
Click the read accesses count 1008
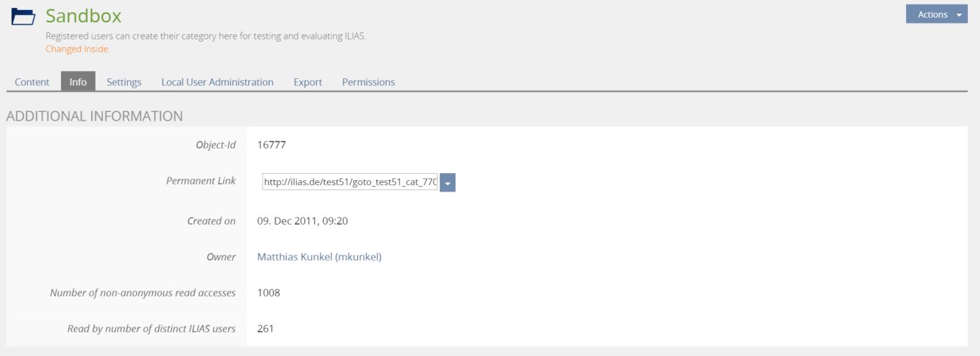coord(268,293)
